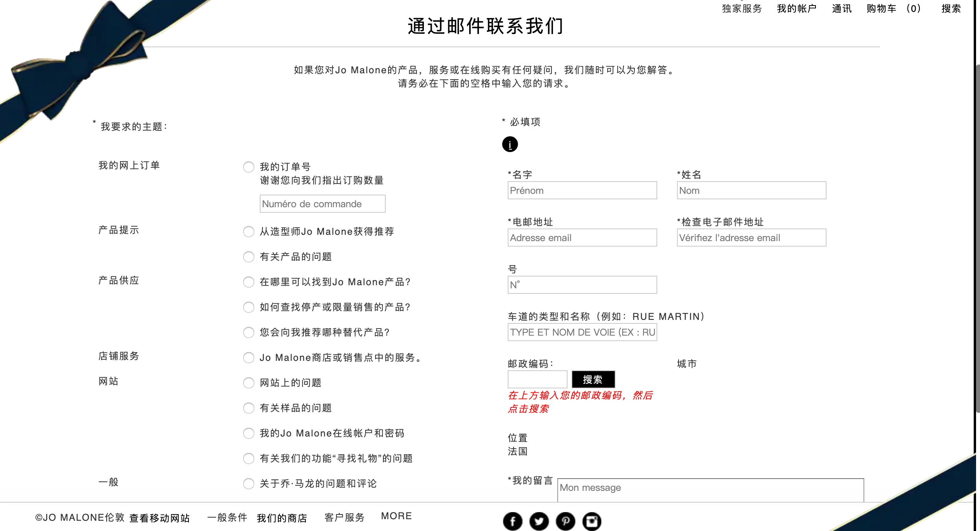Select the 我的订单号 radio button
The width and height of the screenshot is (980, 531).
click(x=248, y=167)
